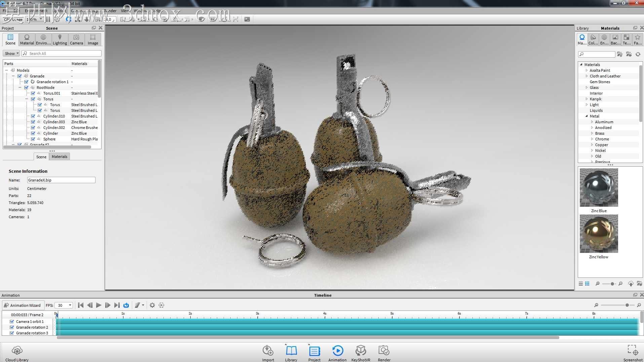The height and width of the screenshot is (362, 644).
Task: Click the Import button in bottom toolbar
Action: tap(268, 353)
